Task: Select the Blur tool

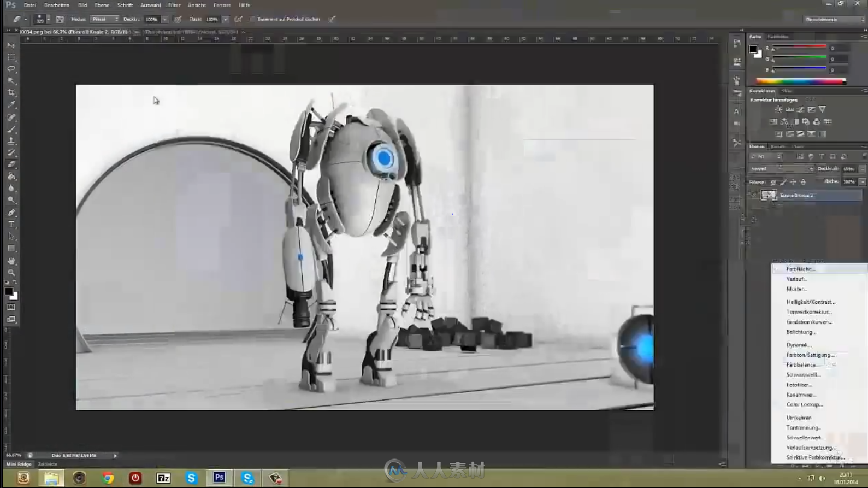Action: coord(11,189)
